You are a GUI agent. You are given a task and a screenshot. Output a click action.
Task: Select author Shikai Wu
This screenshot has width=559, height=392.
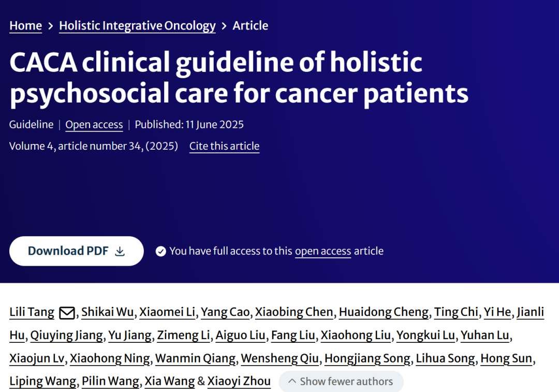[x=107, y=312]
